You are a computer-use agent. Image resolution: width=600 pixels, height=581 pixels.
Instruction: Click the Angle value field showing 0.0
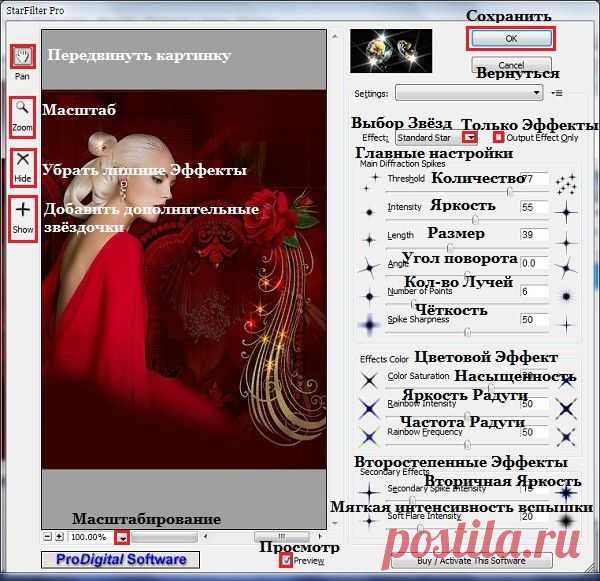534,263
